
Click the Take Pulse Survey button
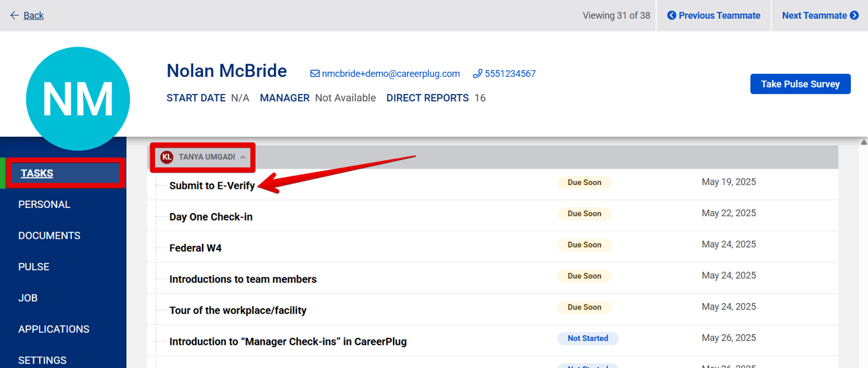coord(800,84)
